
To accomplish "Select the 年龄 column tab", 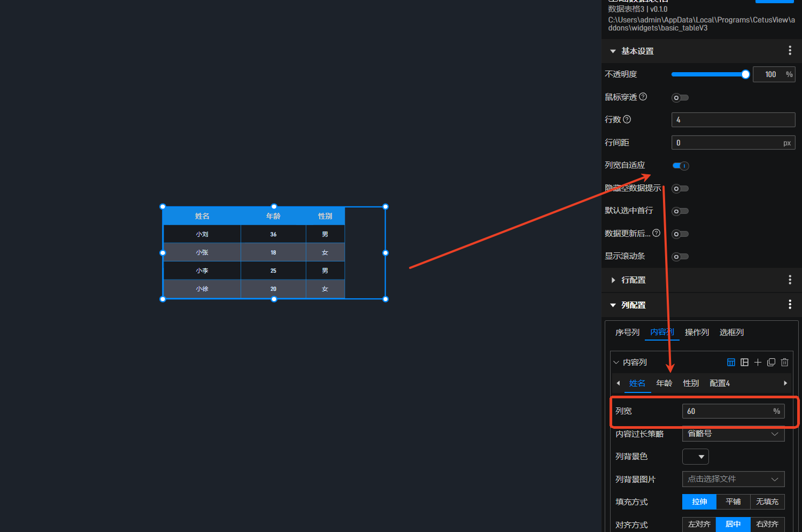I will coord(664,383).
